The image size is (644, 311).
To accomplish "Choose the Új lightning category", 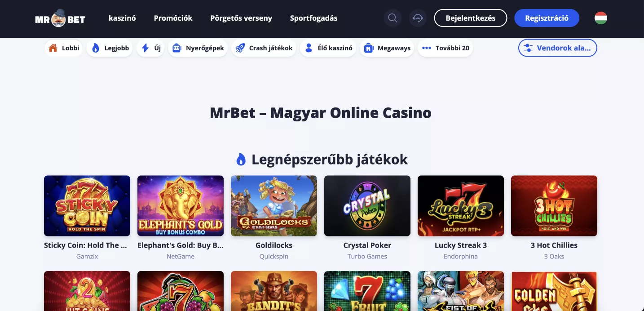I will click(x=151, y=48).
